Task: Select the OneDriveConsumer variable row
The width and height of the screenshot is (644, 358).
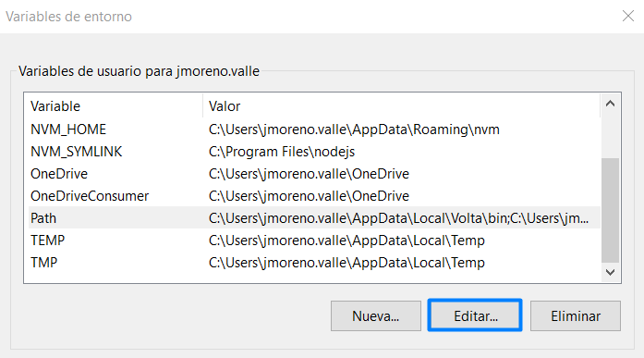Action: pos(314,196)
